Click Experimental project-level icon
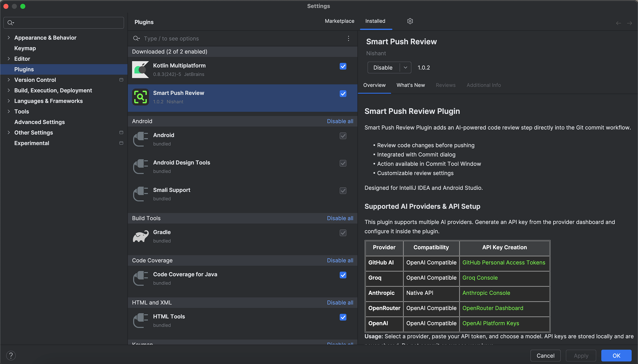Screen dimensions: 638x364 point(121,143)
